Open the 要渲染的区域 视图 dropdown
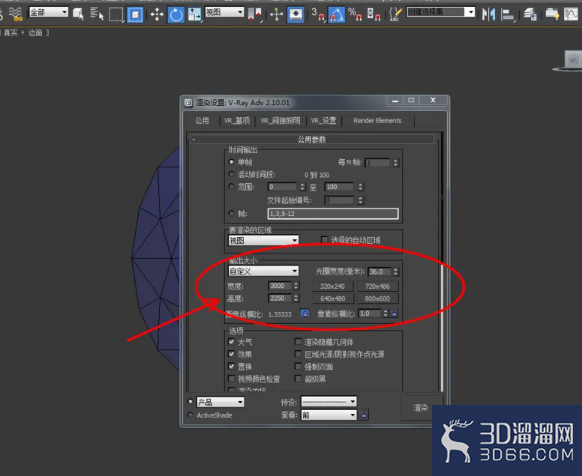Viewport: 582px width, 476px height. coord(263,241)
